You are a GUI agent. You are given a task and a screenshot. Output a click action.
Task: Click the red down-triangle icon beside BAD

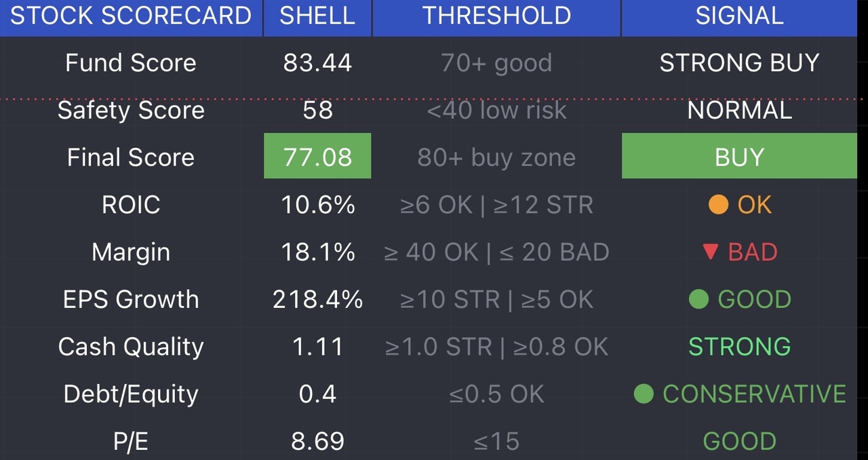point(711,252)
